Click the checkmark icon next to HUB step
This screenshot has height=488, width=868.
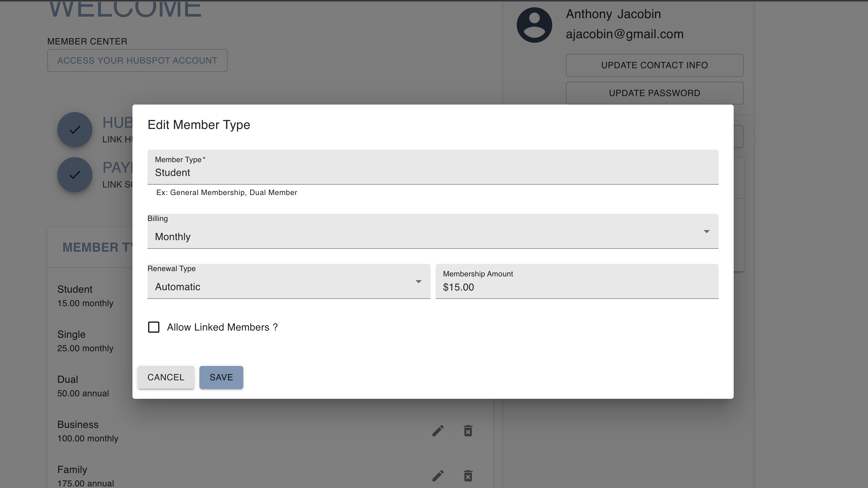(x=75, y=129)
